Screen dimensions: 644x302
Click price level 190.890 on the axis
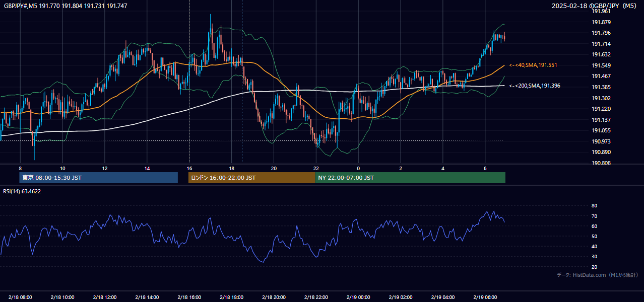click(x=601, y=153)
